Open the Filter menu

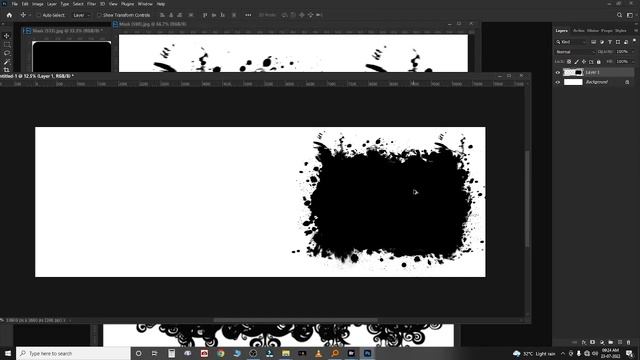pyautogui.click(x=91, y=4)
